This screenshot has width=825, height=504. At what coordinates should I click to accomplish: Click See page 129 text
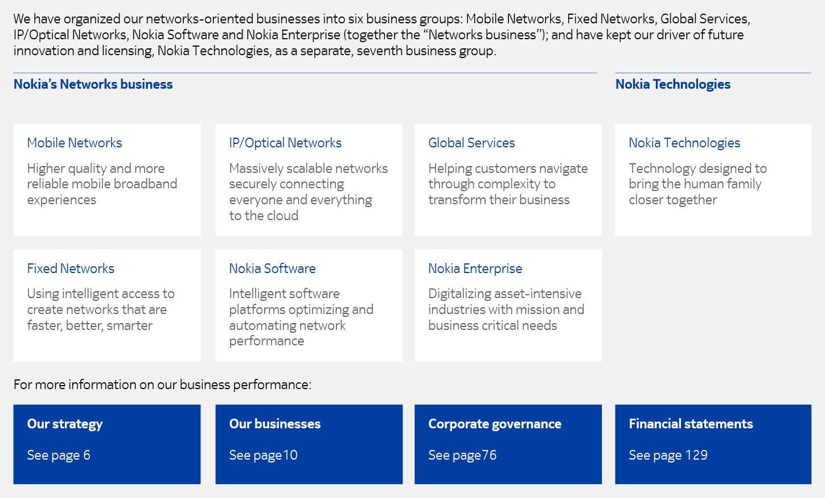tap(668, 456)
